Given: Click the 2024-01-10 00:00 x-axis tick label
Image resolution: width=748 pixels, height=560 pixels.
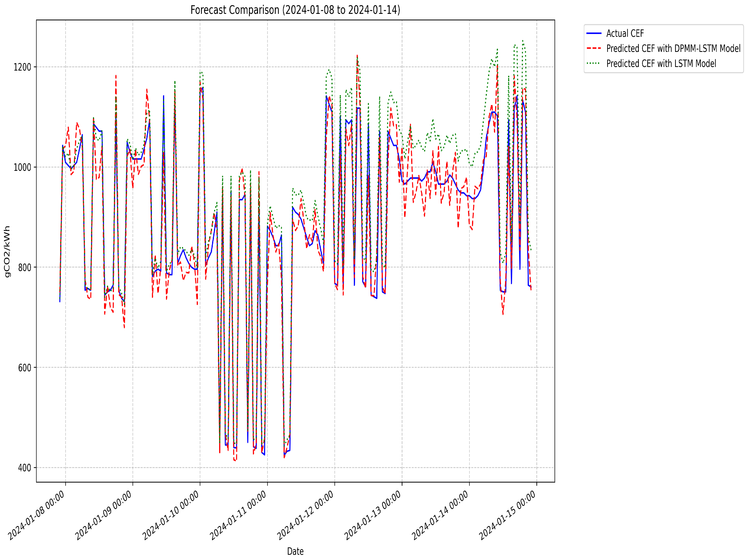Looking at the screenshot, I should [171, 515].
